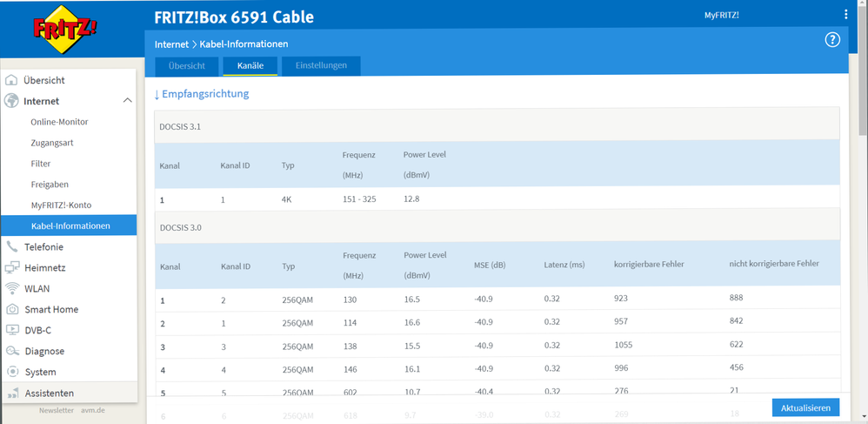Open the help question mark icon

coord(831,40)
